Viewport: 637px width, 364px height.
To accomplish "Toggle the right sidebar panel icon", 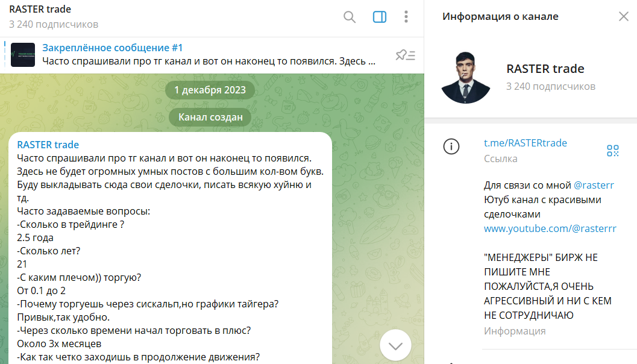I will (380, 17).
